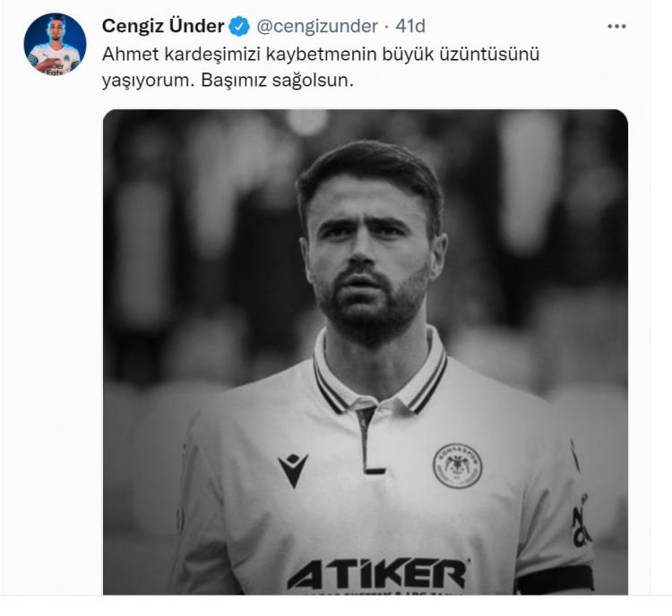Click the jersey button placket in photo
Screen dimensions: 672x616
[369, 440]
